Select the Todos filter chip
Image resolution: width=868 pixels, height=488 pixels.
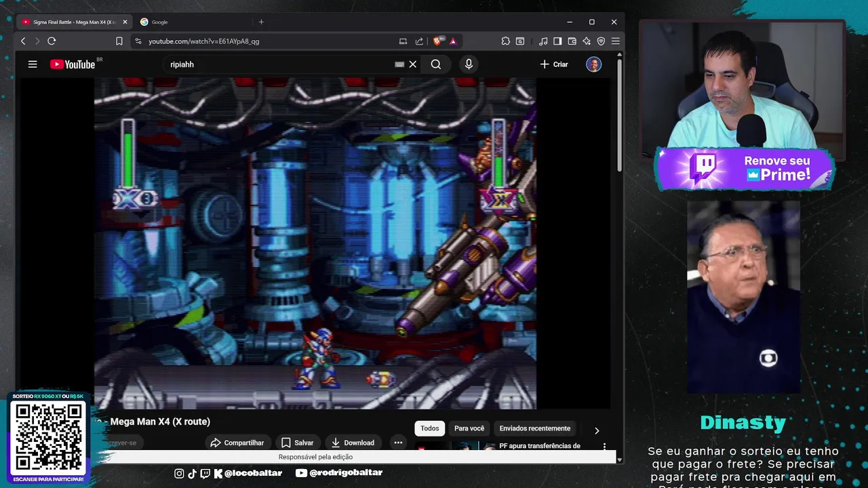pyautogui.click(x=430, y=428)
